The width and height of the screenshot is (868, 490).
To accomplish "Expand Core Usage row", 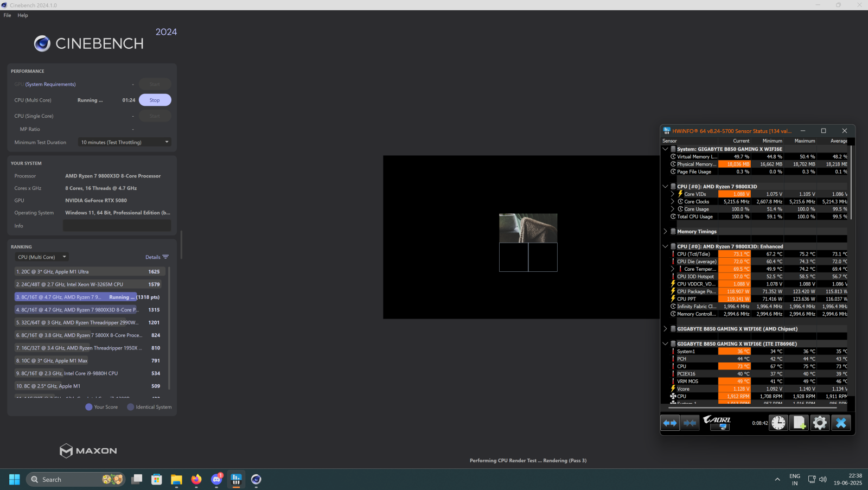I will pos(673,209).
